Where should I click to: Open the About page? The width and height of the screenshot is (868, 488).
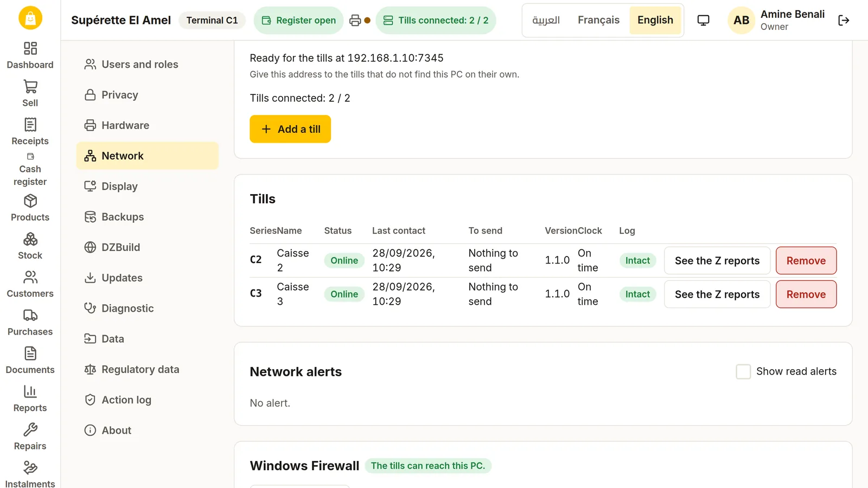pyautogui.click(x=148, y=431)
